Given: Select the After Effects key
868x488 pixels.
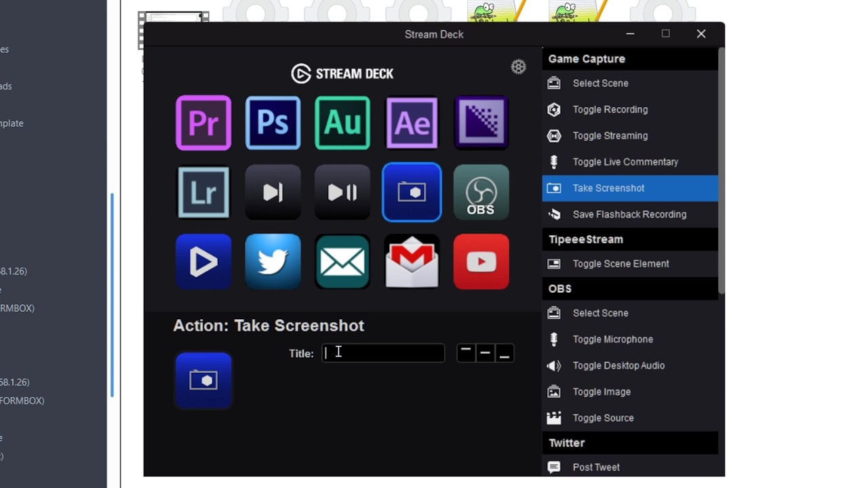Looking at the screenshot, I should pyautogui.click(x=412, y=123).
